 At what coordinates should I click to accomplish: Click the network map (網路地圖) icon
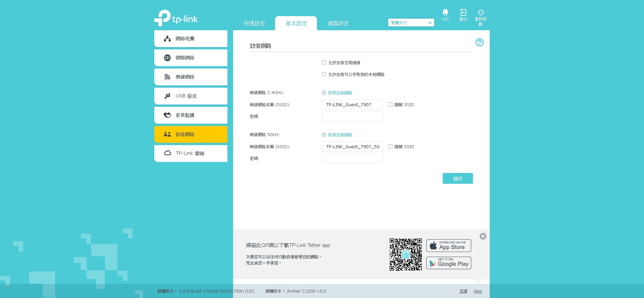(167, 39)
